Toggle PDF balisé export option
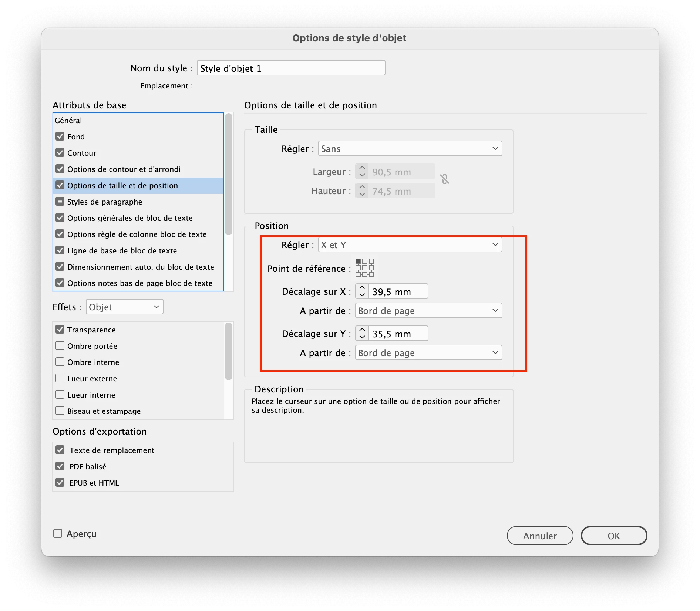700x611 pixels. tap(60, 466)
